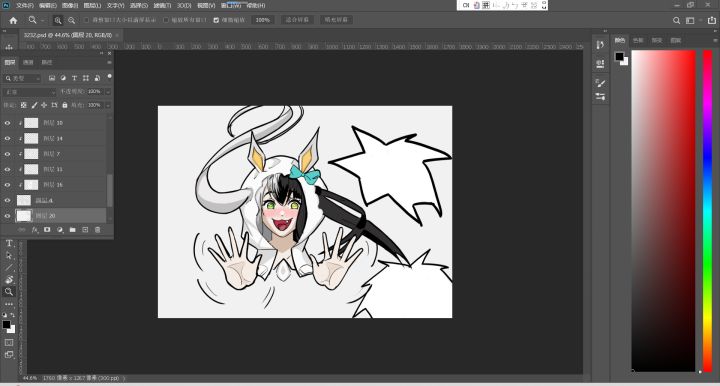This screenshot has width=720, height=386.
Task: Toggle the layer filtering on/off switch
Action: click(109, 77)
